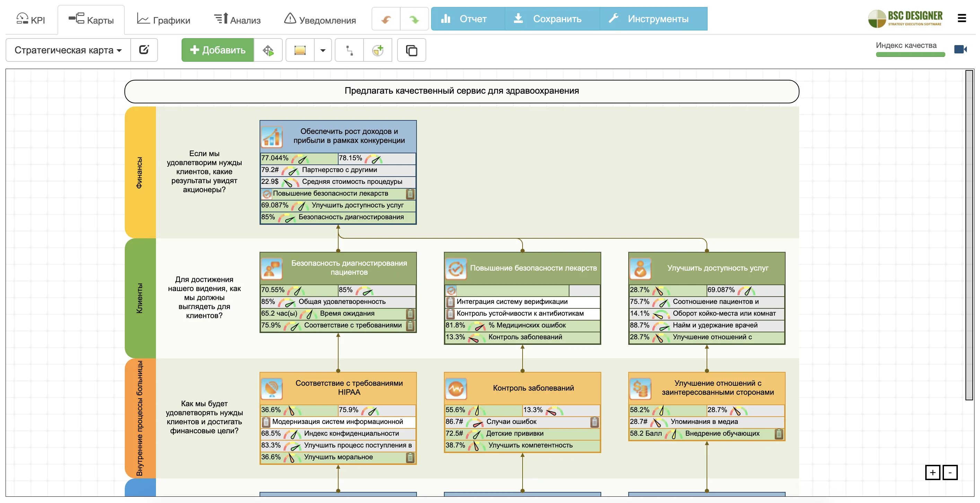Click the Индекс качества progress bar
Viewport: 980px width, 503px height.
[910, 54]
